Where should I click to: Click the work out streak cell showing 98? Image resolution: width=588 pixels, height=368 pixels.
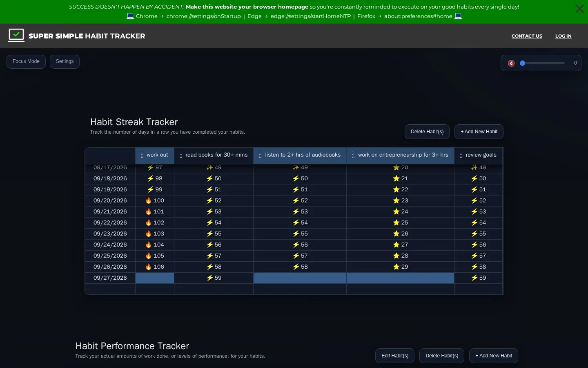click(155, 179)
